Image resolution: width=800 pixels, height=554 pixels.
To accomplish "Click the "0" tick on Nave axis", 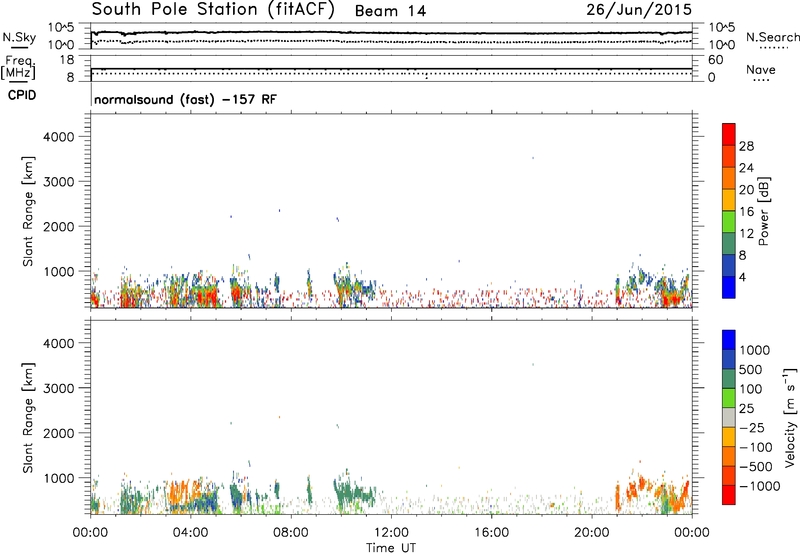I will coord(711,77).
